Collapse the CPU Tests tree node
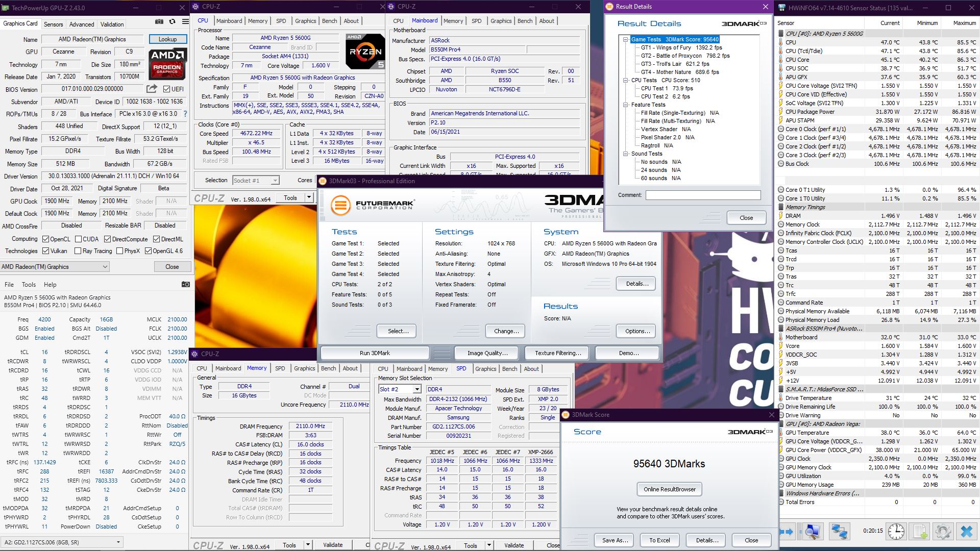This screenshot has height=551, width=980. tap(626, 80)
